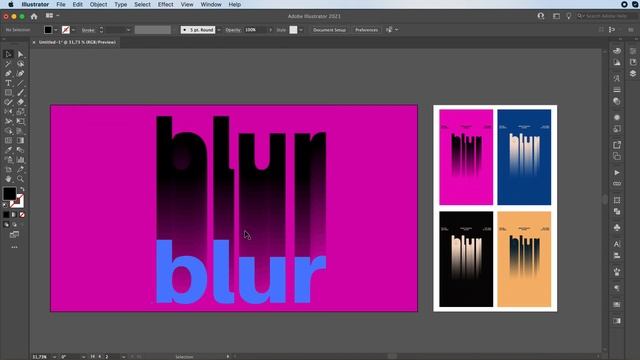Select the Hand tool
The image size is (640, 360).
click(x=8, y=179)
